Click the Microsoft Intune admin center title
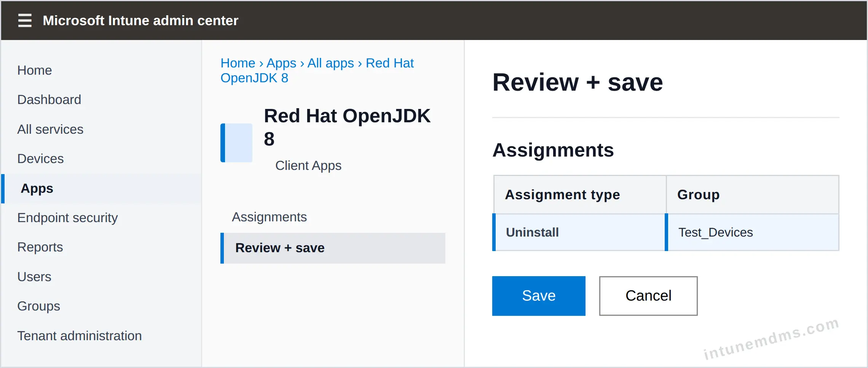868x368 pixels. tap(140, 21)
